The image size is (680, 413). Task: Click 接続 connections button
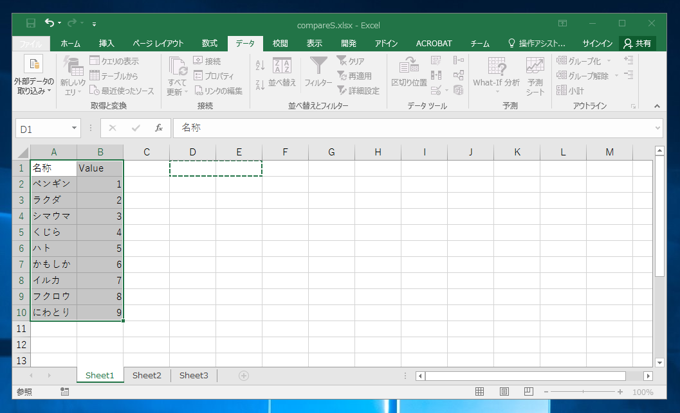(207, 61)
